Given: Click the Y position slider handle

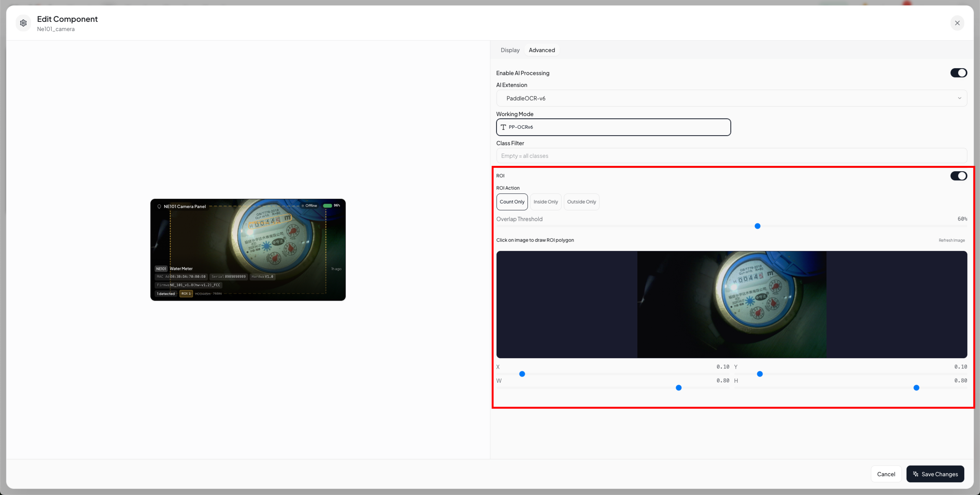Looking at the screenshot, I should point(759,374).
